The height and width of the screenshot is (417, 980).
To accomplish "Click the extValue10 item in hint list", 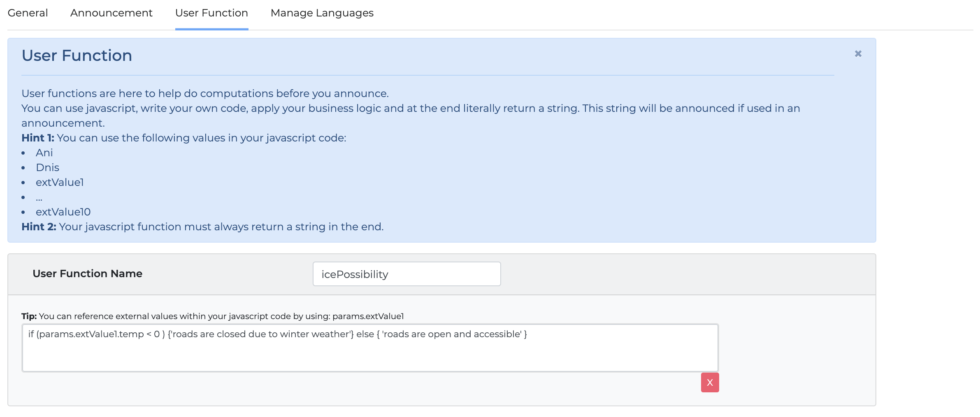I will 63,212.
